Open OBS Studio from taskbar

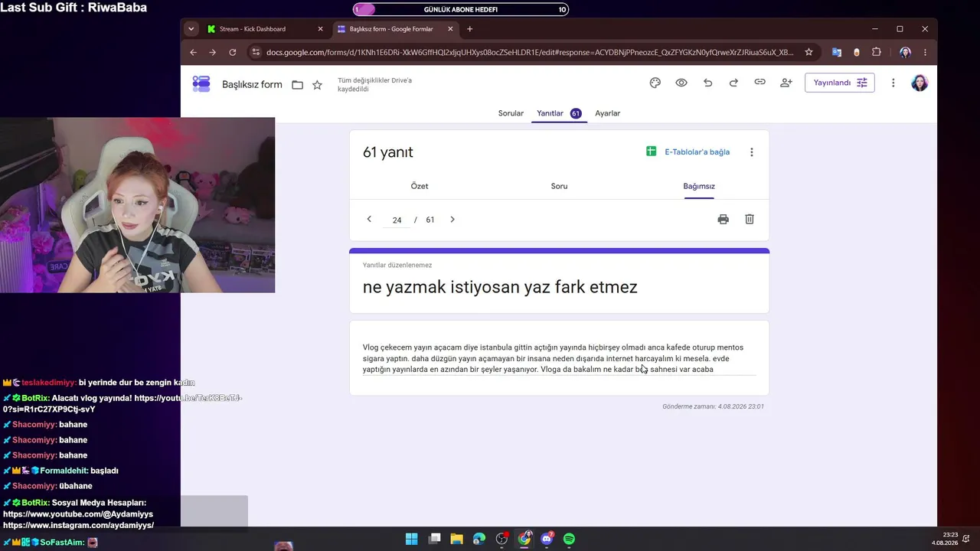pyautogui.click(x=501, y=539)
